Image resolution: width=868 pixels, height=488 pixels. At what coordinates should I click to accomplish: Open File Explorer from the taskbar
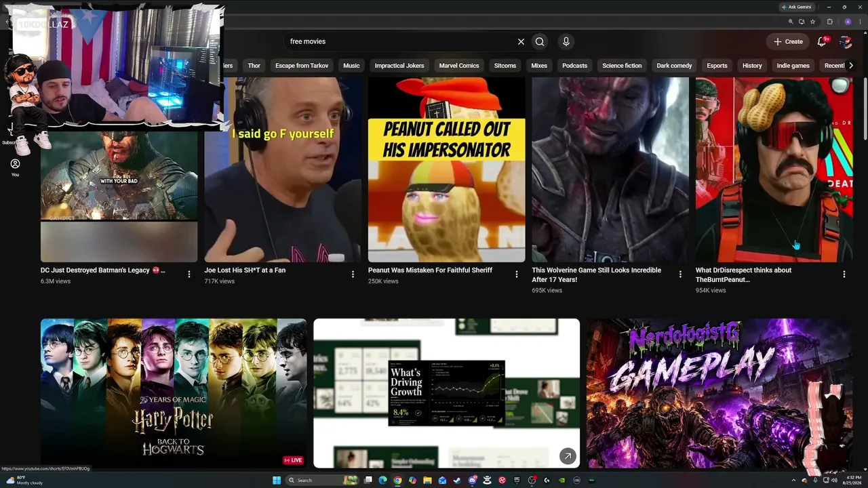[x=427, y=481]
